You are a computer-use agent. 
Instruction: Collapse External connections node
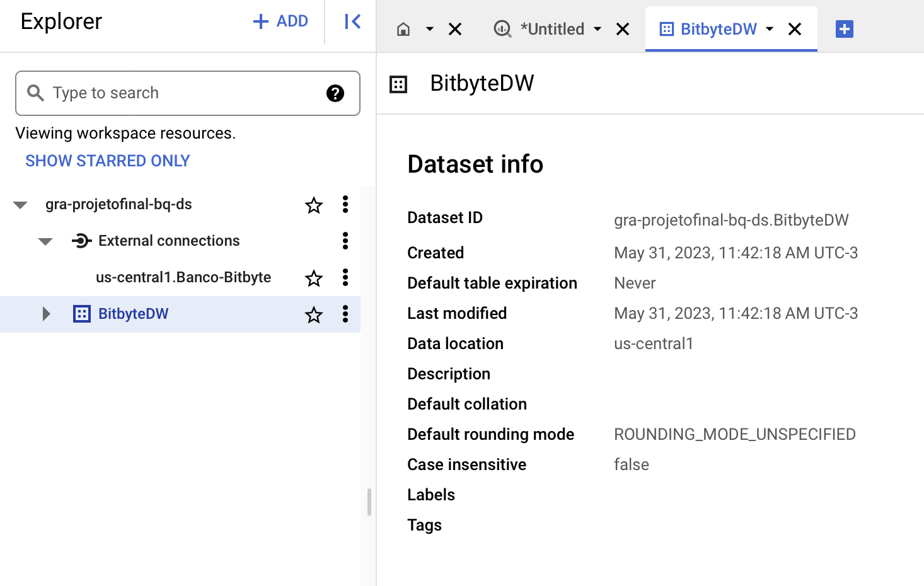click(x=45, y=241)
